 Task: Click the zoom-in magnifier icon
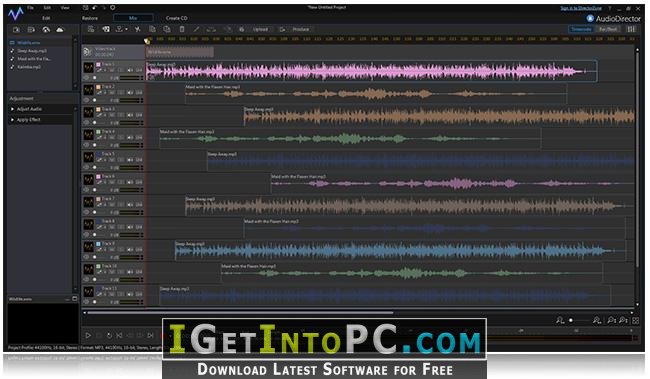pyautogui.click(x=597, y=320)
